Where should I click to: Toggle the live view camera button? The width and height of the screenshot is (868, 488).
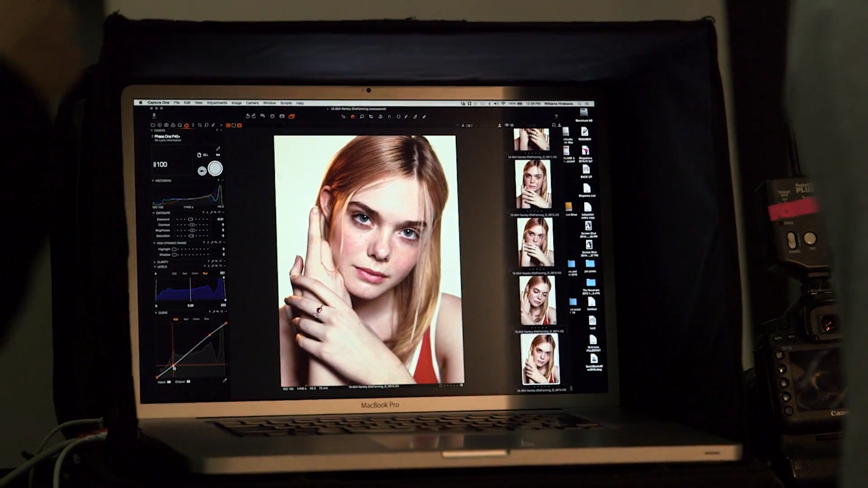202,171
